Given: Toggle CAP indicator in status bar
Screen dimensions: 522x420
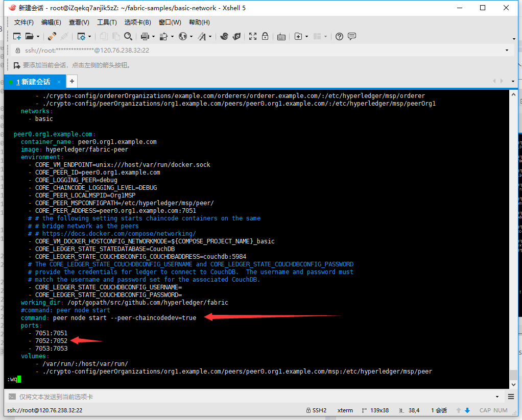Looking at the screenshot, I should click(484, 410).
